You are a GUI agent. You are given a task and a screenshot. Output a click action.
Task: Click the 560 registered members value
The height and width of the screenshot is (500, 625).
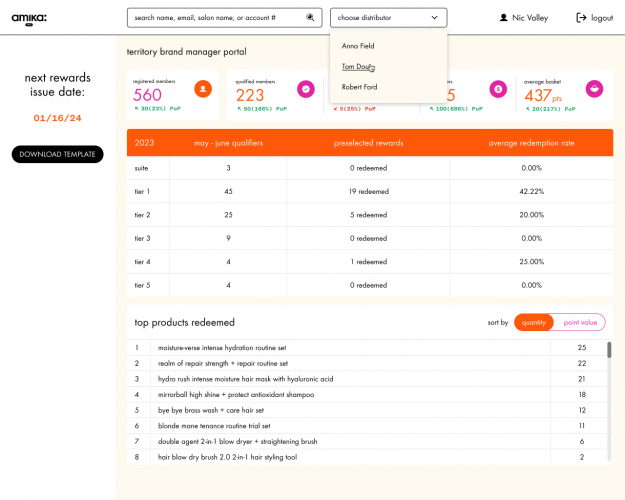pyautogui.click(x=147, y=95)
